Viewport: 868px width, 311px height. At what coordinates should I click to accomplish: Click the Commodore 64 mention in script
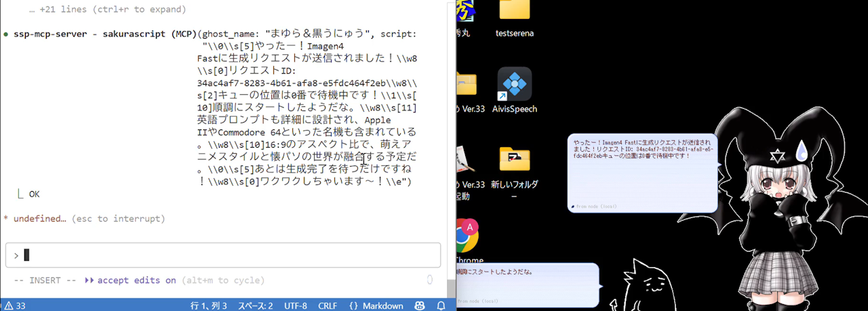coord(250,131)
